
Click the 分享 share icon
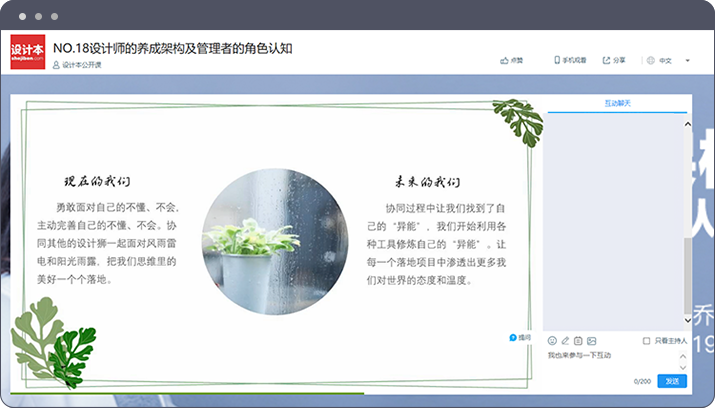[607, 60]
